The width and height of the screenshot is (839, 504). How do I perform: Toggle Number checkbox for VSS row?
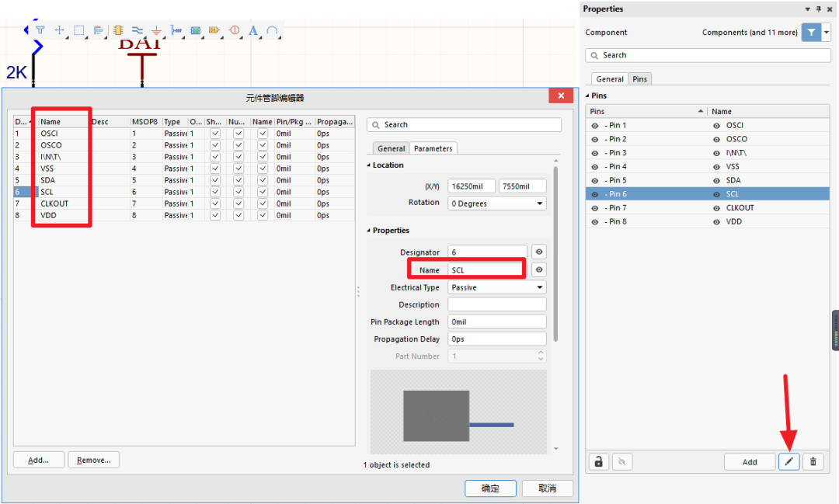238,169
